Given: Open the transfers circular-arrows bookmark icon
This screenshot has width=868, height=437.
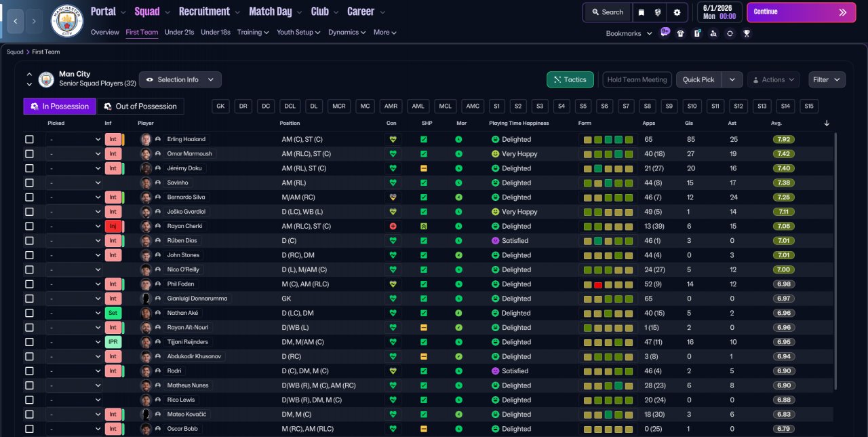Looking at the screenshot, I should pyautogui.click(x=730, y=33).
